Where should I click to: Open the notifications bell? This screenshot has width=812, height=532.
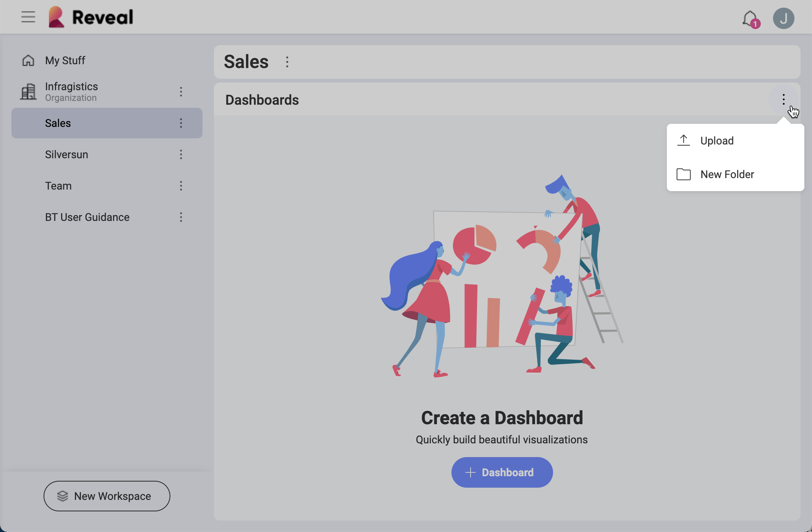pos(749,18)
